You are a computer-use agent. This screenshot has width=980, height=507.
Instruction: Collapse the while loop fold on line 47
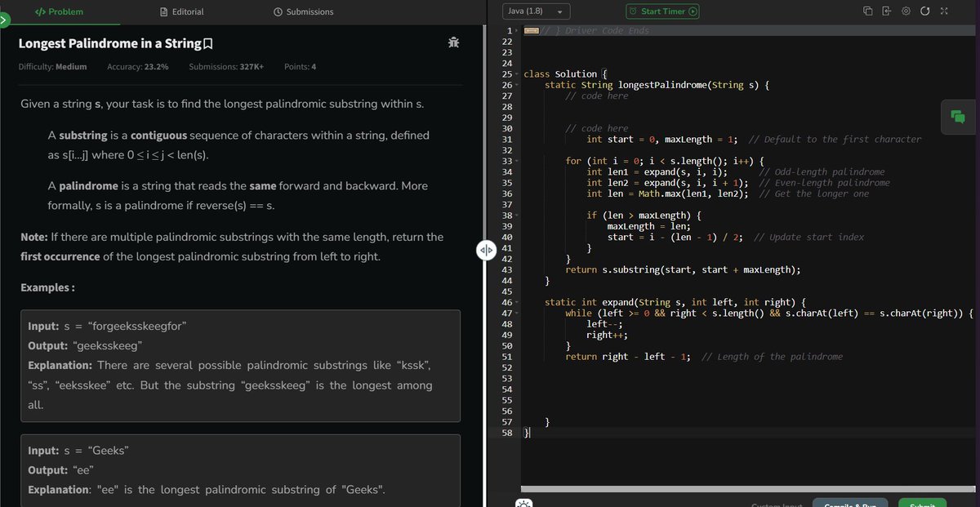click(517, 314)
